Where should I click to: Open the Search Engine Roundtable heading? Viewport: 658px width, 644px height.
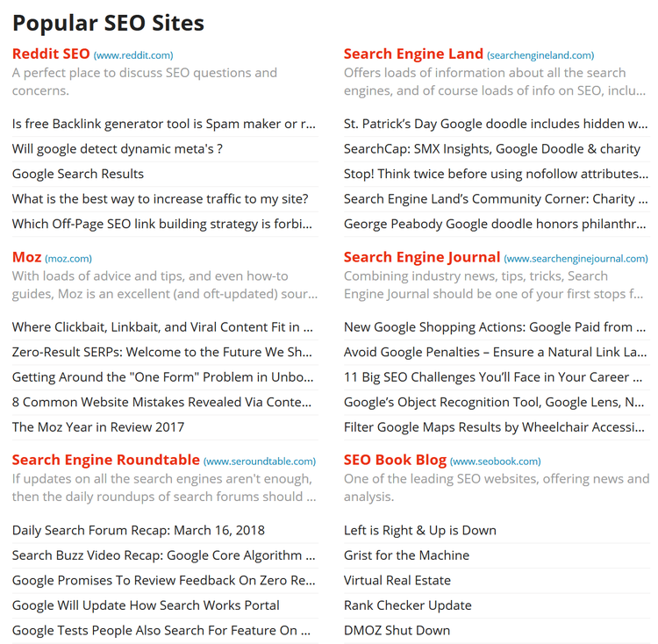point(106,460)
